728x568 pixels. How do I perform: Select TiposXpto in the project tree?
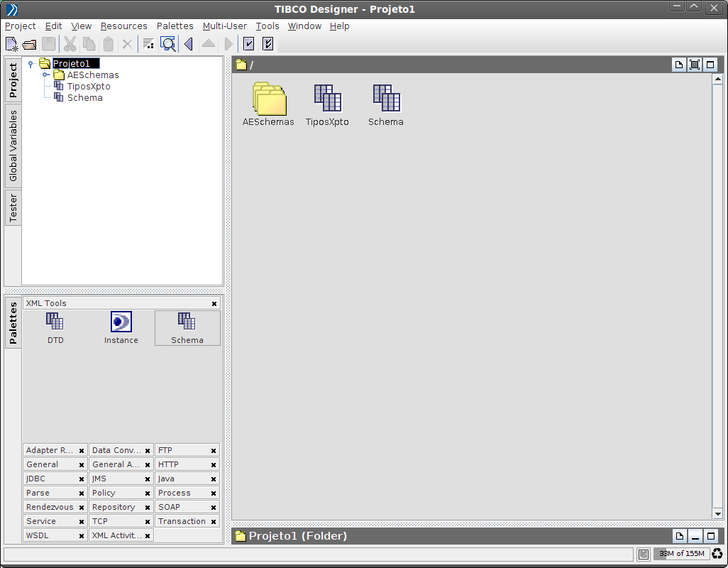click(89, 87)
